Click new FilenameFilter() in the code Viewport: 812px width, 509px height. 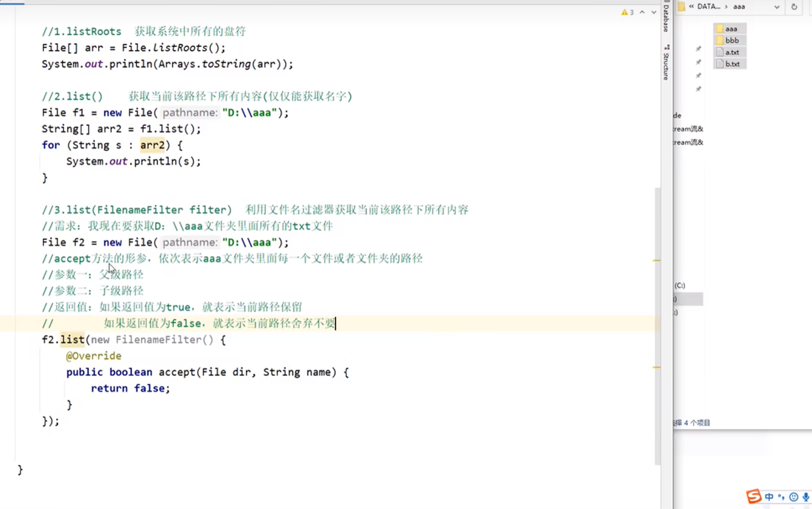tap(152, 340)
